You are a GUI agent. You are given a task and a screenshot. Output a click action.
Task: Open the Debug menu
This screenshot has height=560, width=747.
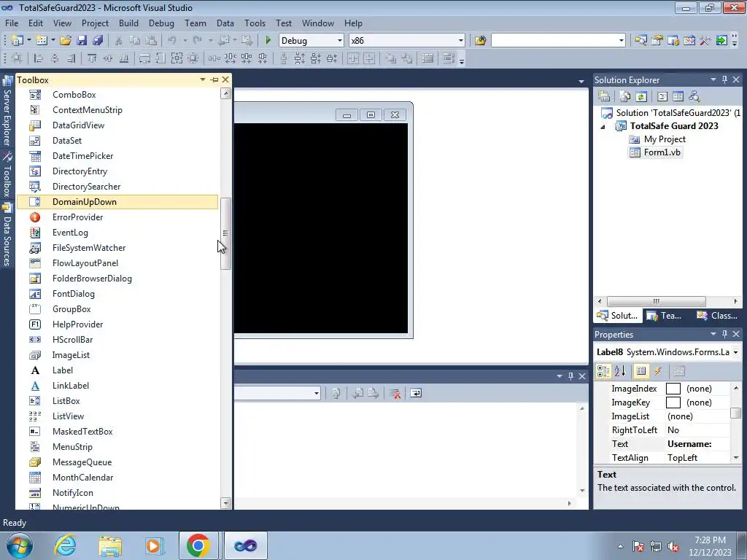[161, 23]
